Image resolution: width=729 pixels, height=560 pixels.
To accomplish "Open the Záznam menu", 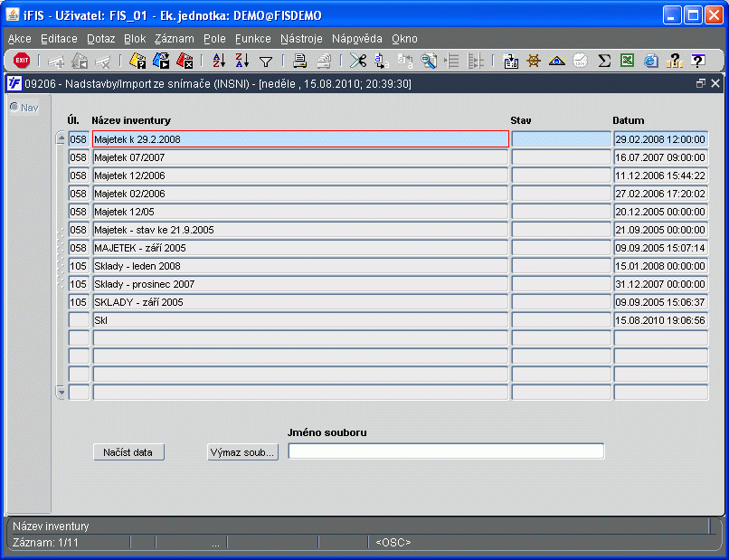I will tap(175, 39).
